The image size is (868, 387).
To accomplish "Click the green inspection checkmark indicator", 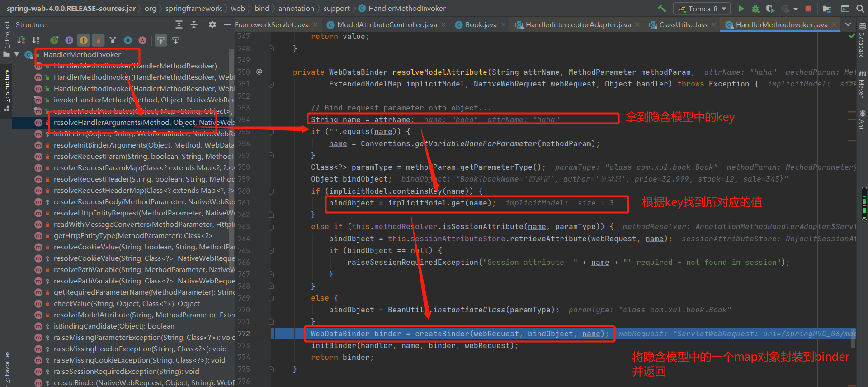I will click(852, 36).
